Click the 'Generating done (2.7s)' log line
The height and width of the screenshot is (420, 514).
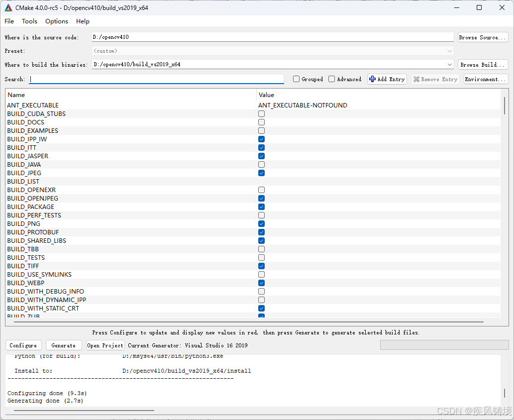45,401
